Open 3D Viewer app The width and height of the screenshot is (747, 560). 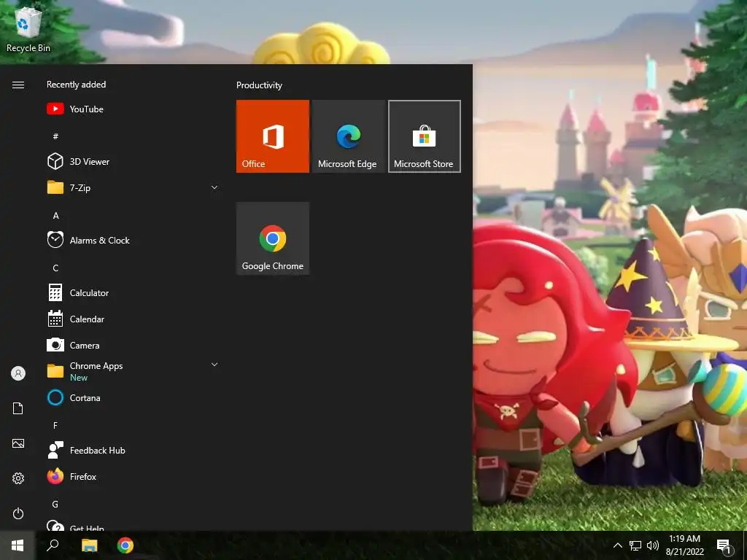coord(133,161)
